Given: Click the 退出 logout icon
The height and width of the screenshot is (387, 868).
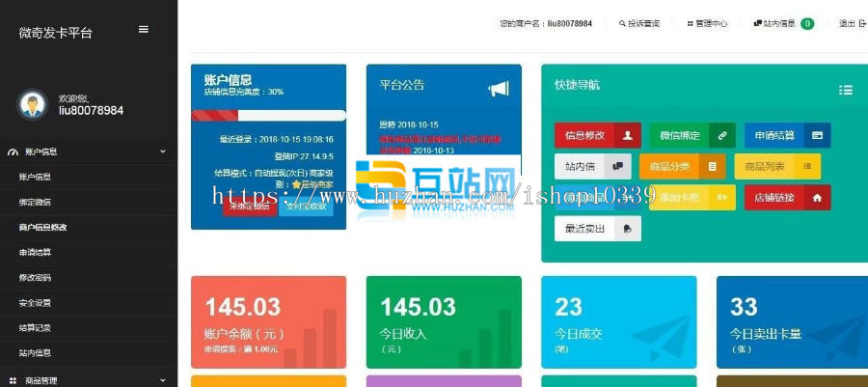Looking at the screenshot, I should pos(862,24).
